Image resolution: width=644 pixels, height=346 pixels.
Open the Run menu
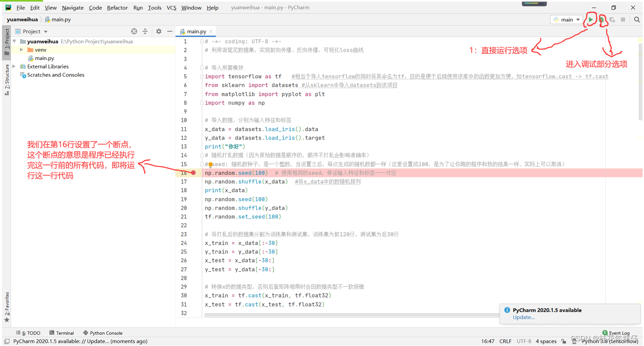(x=138, y=8)
